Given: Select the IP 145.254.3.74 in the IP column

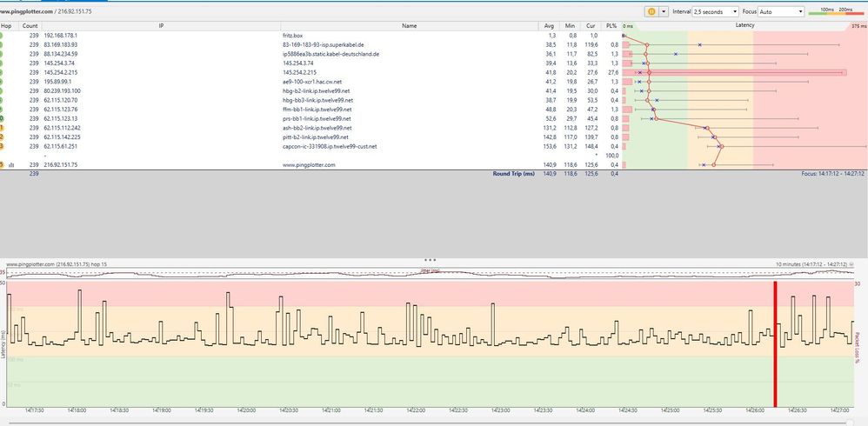Looking at the screenshot, I should coord(58,63).
